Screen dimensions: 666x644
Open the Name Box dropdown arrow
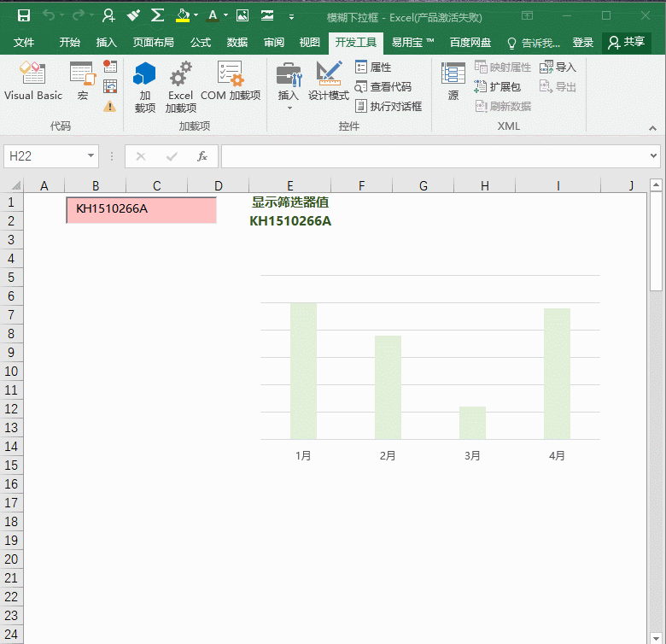click(x=91, y=156)
